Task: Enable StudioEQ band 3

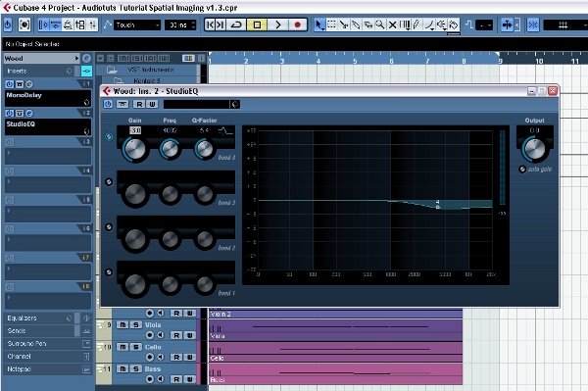Action: pos(109,182)
